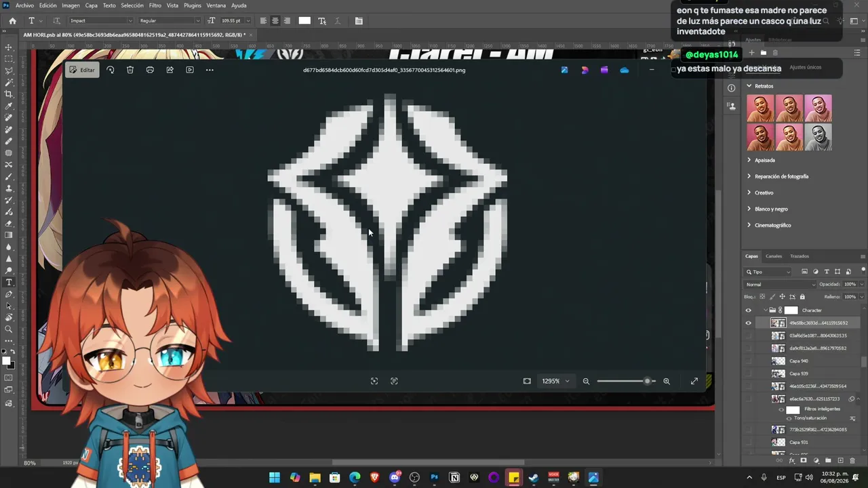
Task: Open Discord from the taskbar
Action: point(395,478)
